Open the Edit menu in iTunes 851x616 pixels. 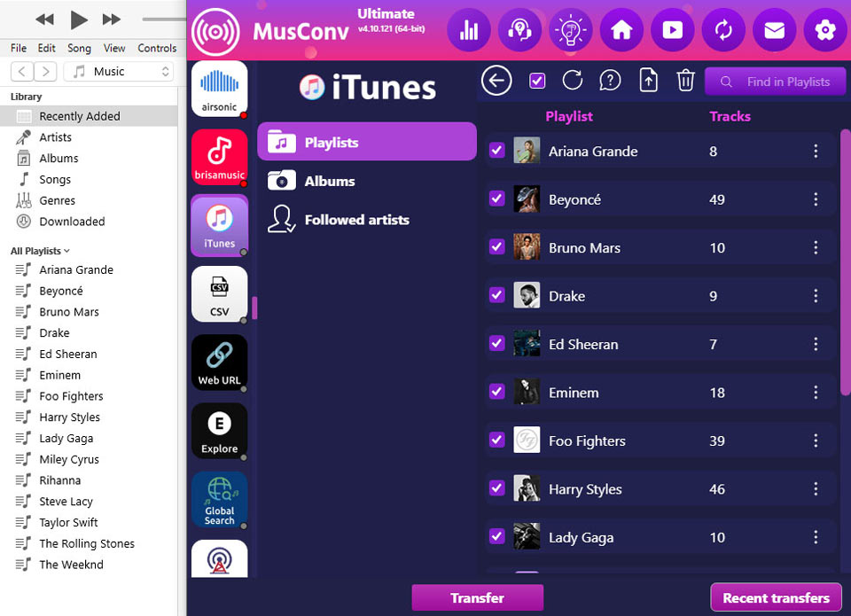tap(47, 48)
